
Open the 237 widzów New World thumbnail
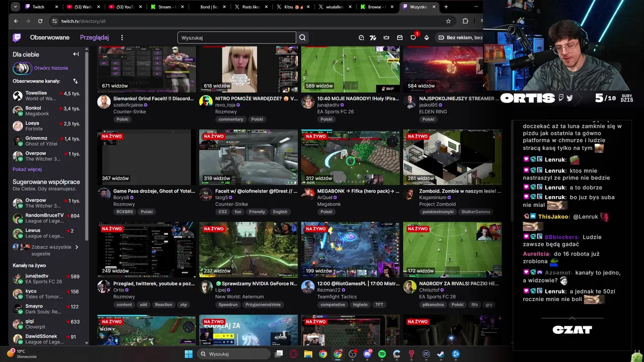(x=249, y=250)
